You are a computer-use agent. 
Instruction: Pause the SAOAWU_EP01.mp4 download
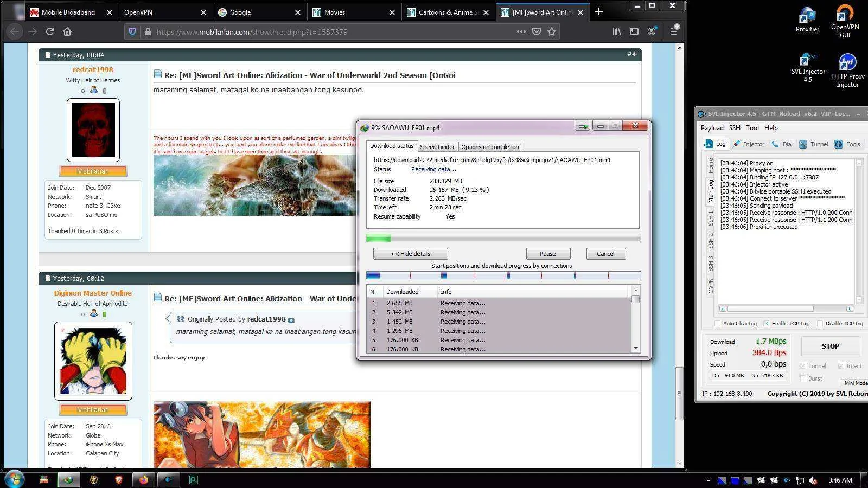pos(547,254)
